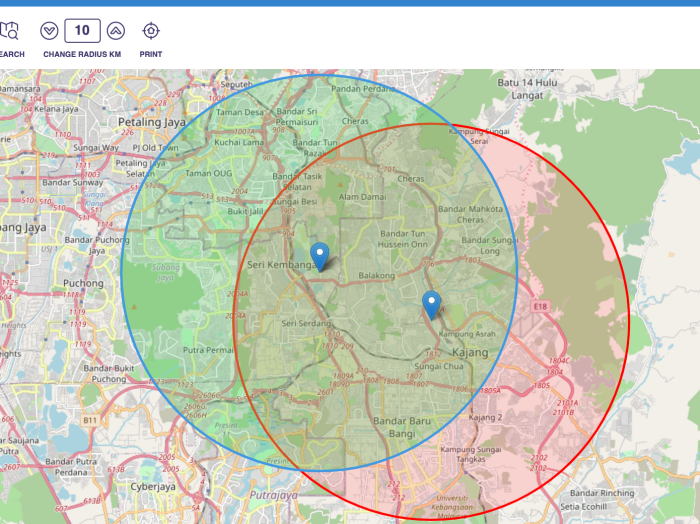
Task: Click the Putra Permai map label
Action: click(208, 350)
